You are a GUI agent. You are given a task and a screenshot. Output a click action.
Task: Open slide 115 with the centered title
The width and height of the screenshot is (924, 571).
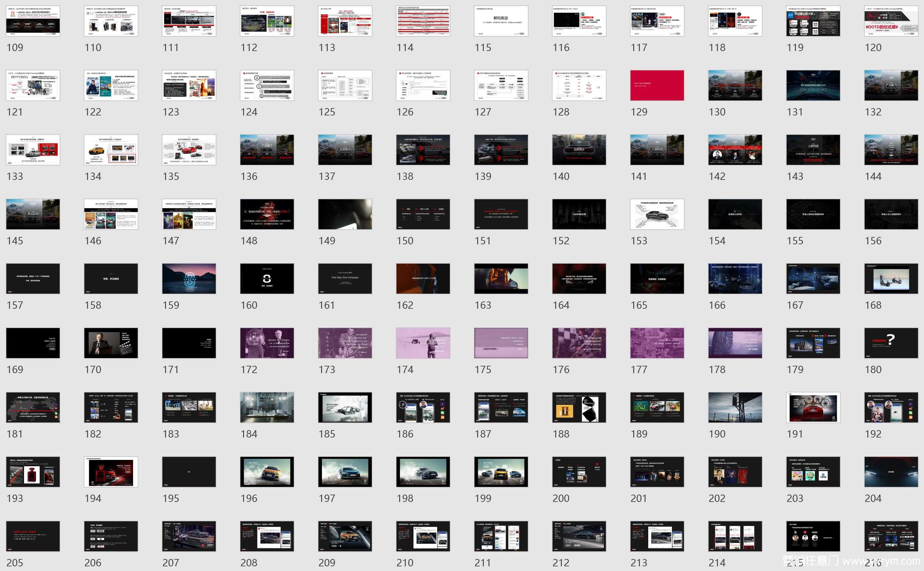[x=501, y=21]
